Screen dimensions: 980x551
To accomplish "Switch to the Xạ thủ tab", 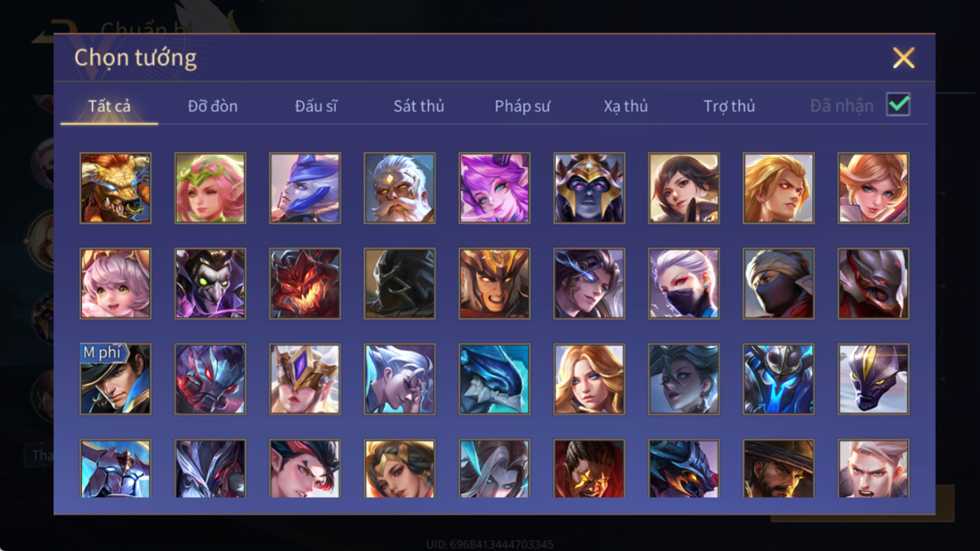I will click(x=625, y=106).
